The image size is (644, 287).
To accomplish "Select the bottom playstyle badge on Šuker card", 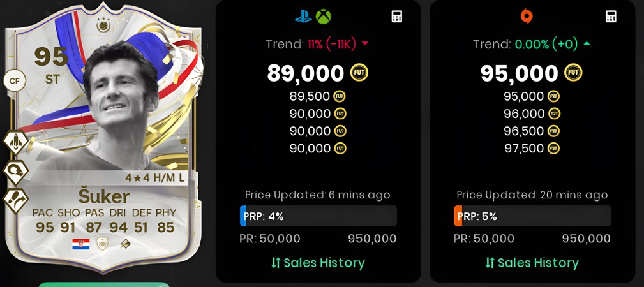I will click(15, 201).
